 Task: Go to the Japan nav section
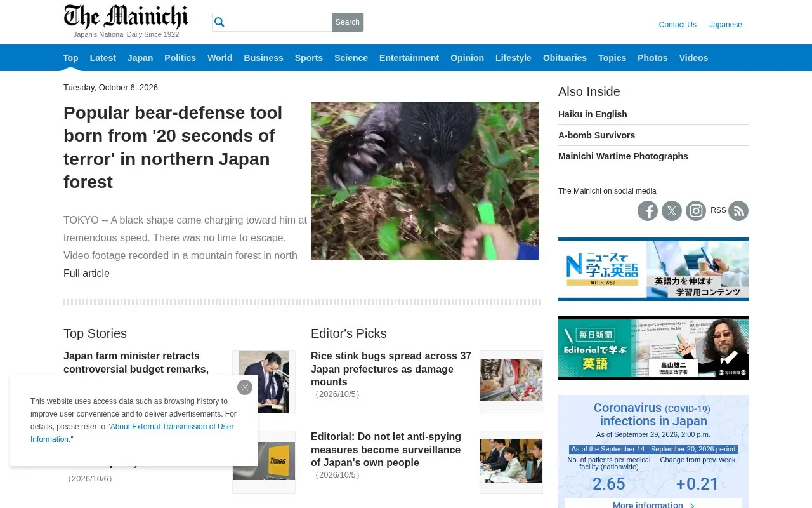[140, 58]
